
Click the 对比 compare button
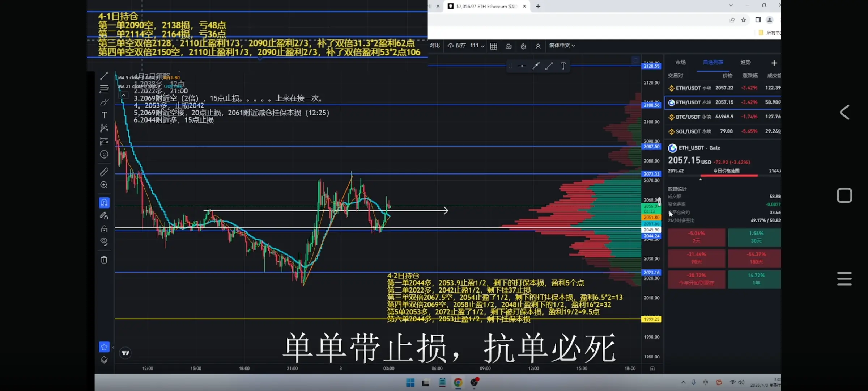coord(434,46)
